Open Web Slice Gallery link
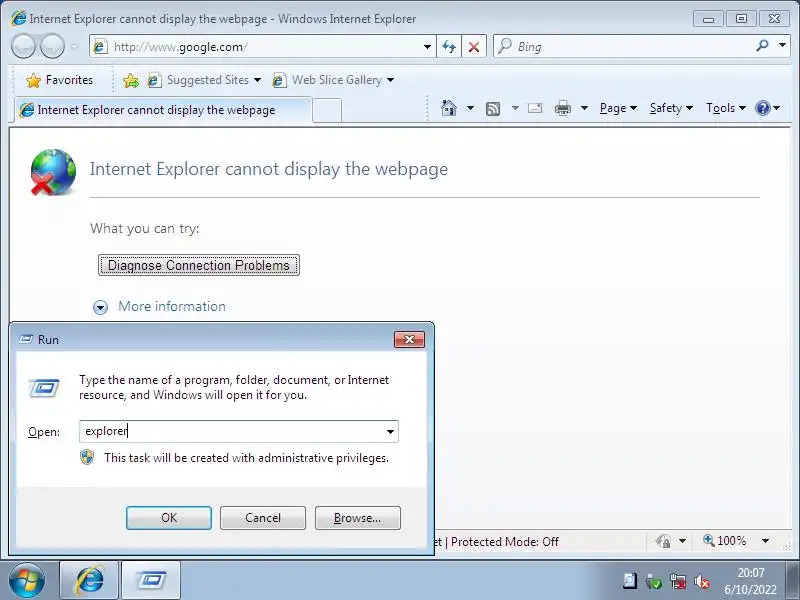Viewport: 800px width, 600px height. point(333,80)
